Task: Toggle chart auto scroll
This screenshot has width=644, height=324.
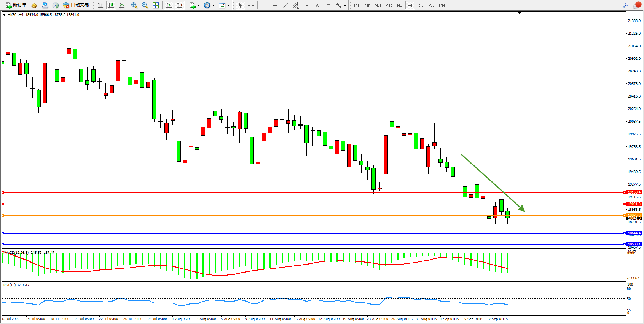Action: [169, 5]
